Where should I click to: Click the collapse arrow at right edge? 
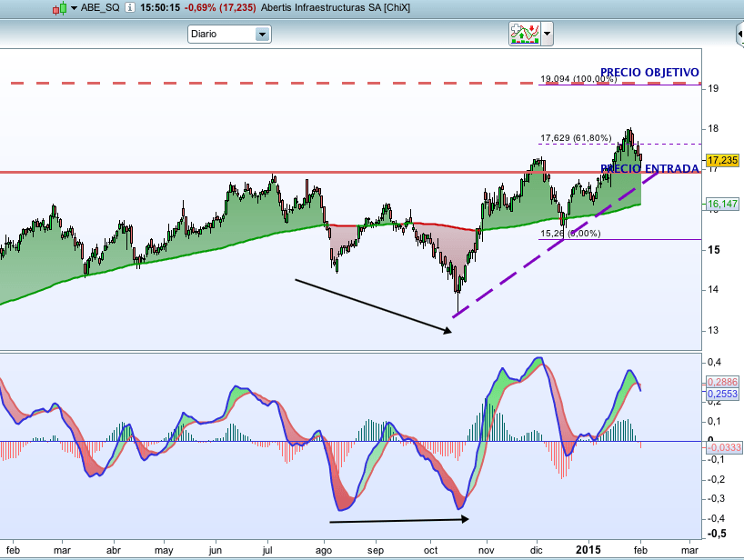(739, 35)
